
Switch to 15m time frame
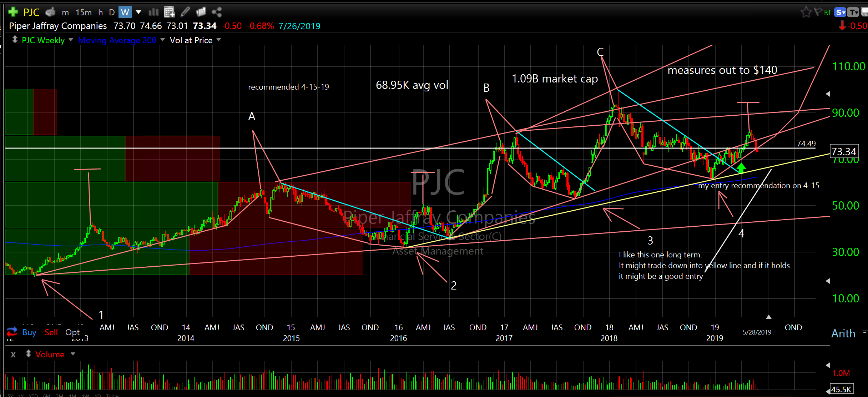click(x=84, y=12)
